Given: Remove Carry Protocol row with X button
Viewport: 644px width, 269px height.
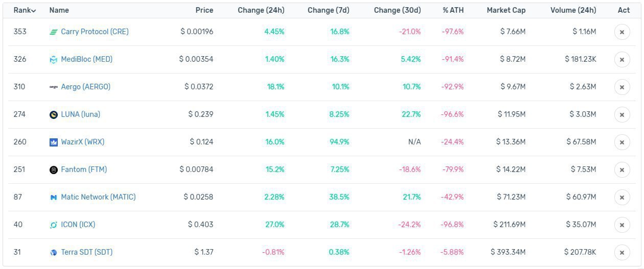Looking at the screenshot, I should (622, 32).
